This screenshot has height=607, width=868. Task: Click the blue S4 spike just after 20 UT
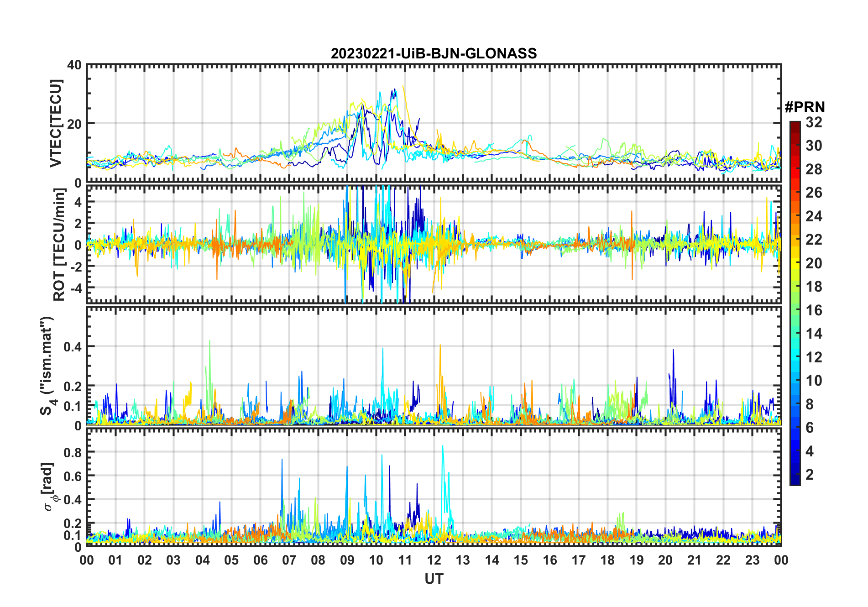tap(673, 351)
